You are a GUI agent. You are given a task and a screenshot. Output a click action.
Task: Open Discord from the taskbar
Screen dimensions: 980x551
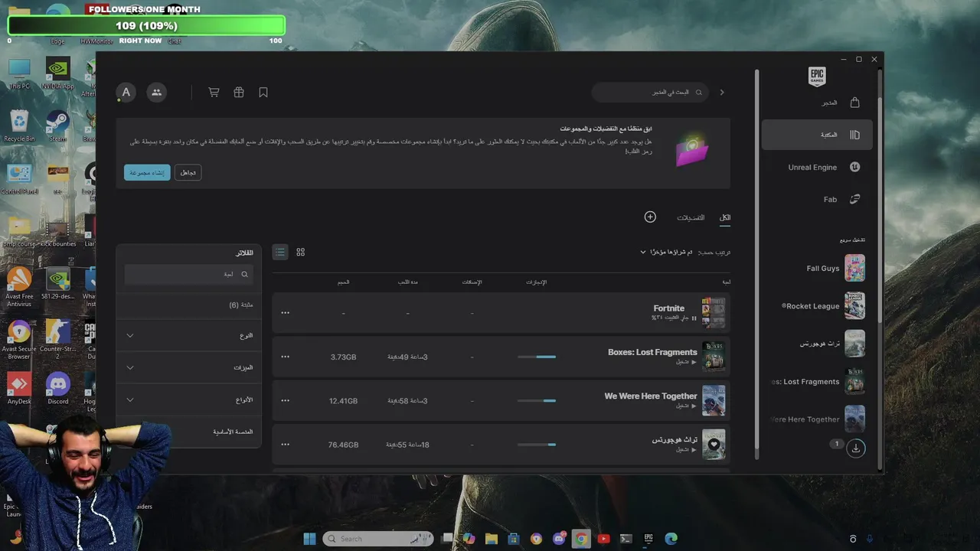pos(559,539)
